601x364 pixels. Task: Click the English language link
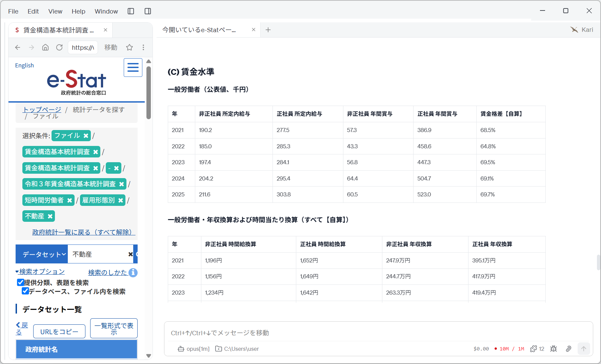point(24,65)
